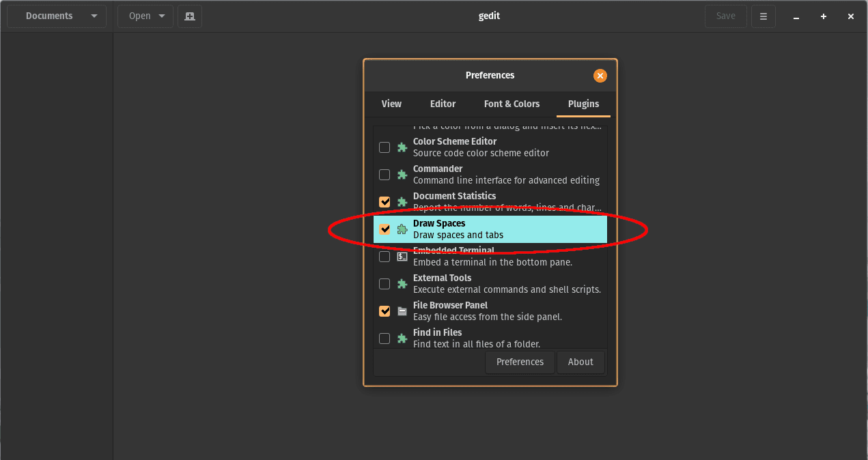The width and height of the screenshot is (868, 460).
Task: Switch to the Font & Colors tab
Action: click(512, 104)
